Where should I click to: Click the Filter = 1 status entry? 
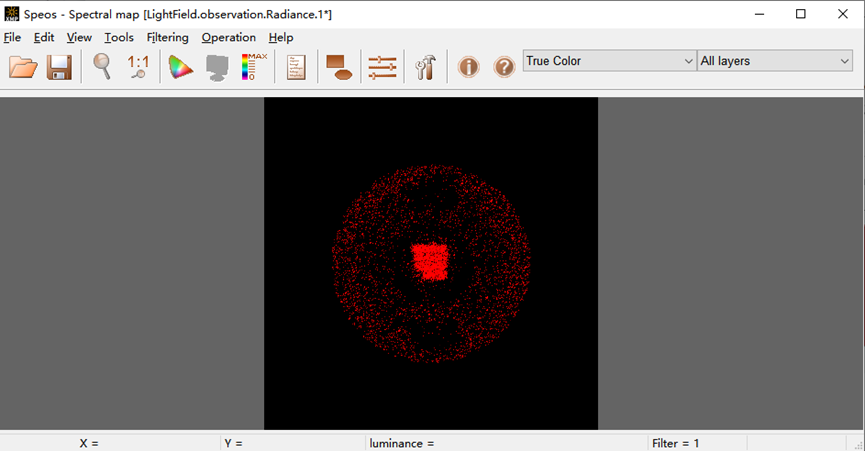(x=675, y=443)
